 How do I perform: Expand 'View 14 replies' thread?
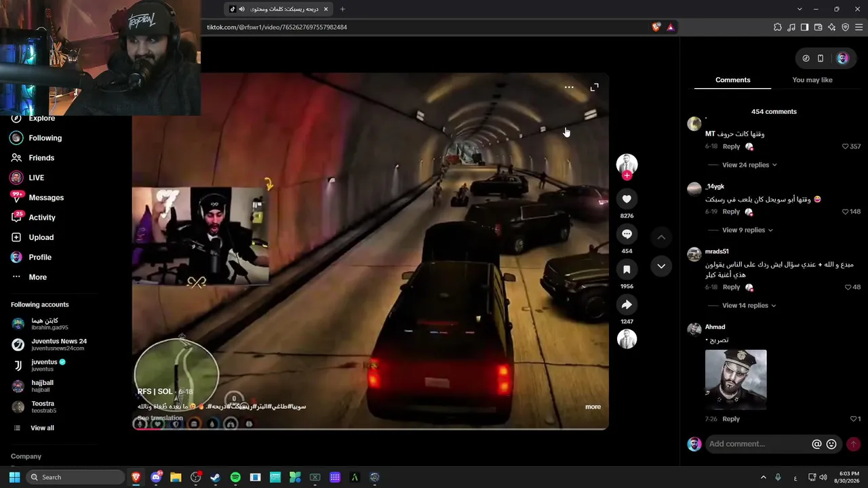[749, 306]
